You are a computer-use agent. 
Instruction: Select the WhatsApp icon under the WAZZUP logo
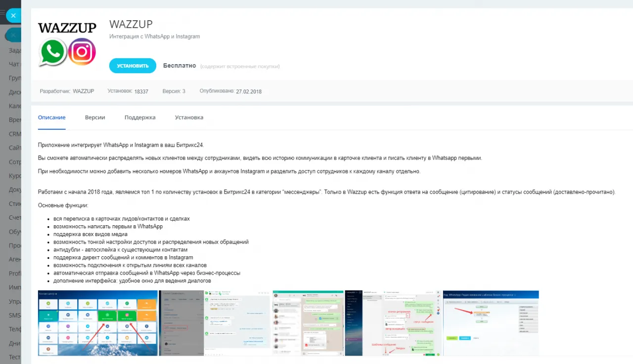[52, 51]
